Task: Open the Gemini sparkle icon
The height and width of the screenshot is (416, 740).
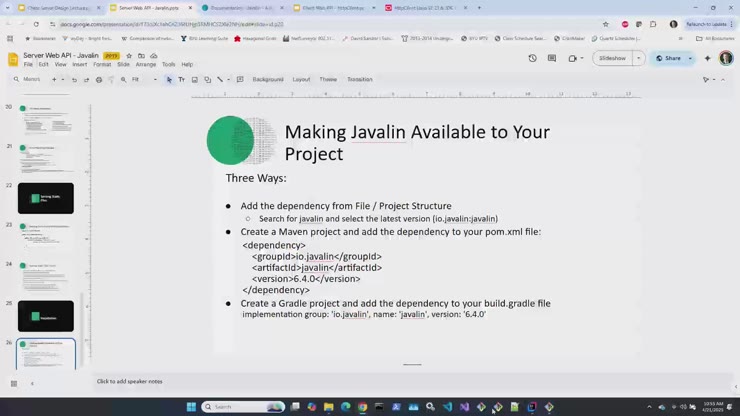Action: click(x=707, y=58)
